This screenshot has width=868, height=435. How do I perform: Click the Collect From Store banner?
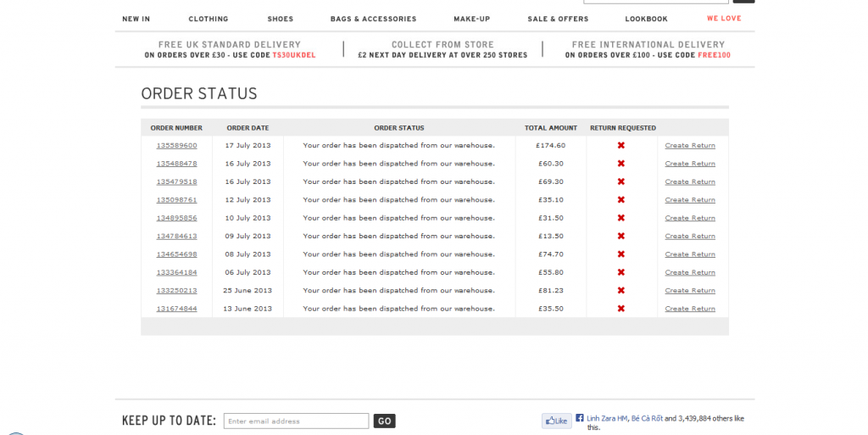[442, 50]
